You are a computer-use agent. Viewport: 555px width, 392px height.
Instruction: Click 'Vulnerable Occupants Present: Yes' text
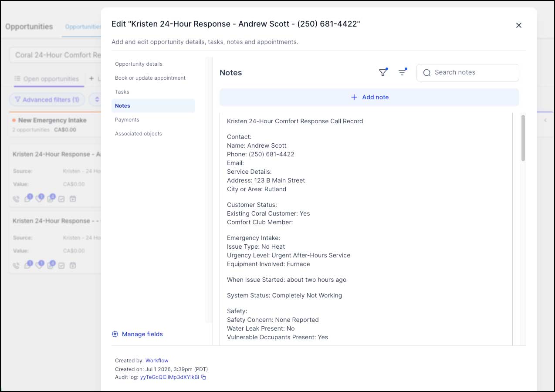tap(277, 337)
